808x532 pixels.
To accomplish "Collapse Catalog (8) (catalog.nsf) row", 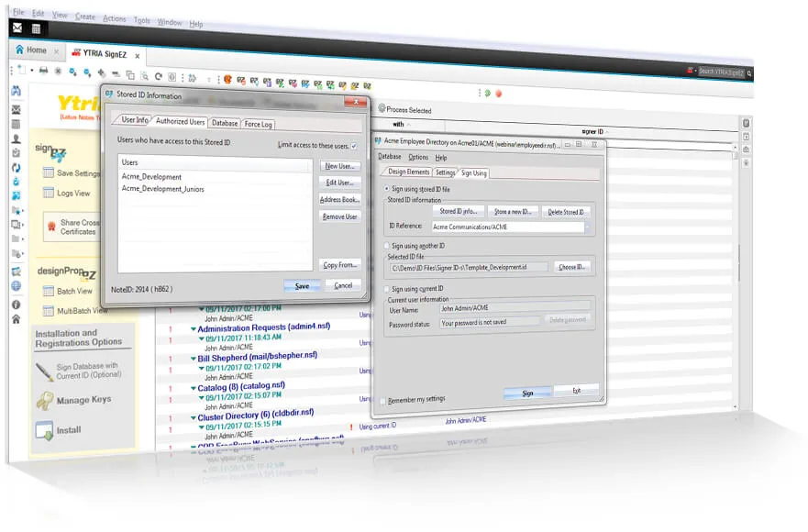I will pyautogui.click(x=194, y=389).
